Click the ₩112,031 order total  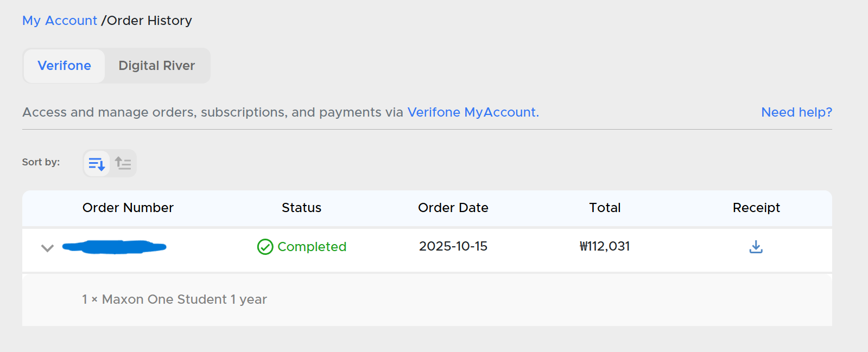[605, 246]
